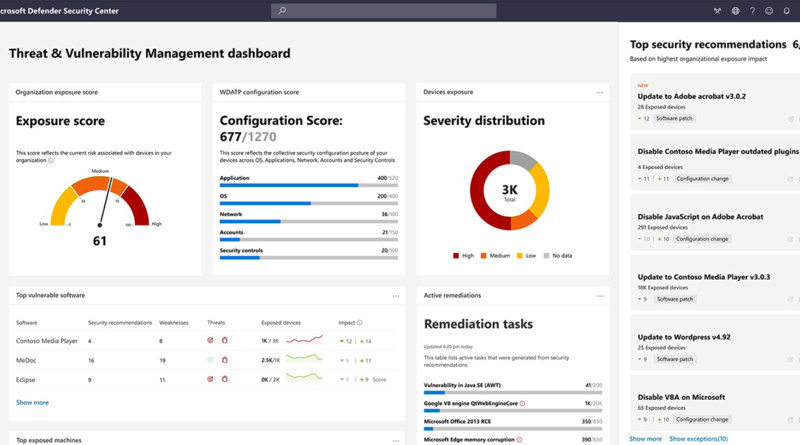Click the Weaknesses column header
The height and width of the screenshot is (445, 800).
coord(173,323)
